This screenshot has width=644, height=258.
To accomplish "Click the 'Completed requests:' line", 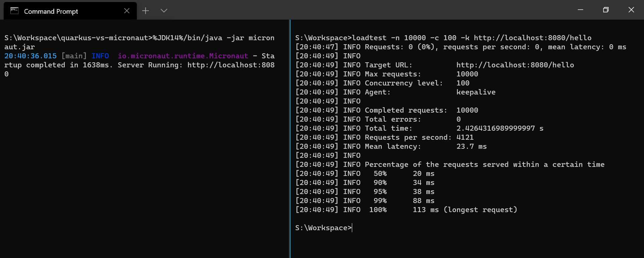I will click(387, 110).
